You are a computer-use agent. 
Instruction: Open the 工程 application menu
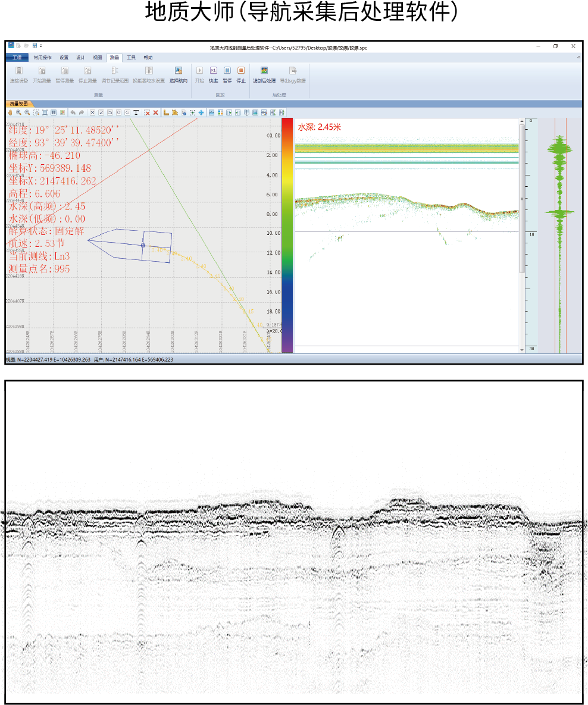(17, 58)
